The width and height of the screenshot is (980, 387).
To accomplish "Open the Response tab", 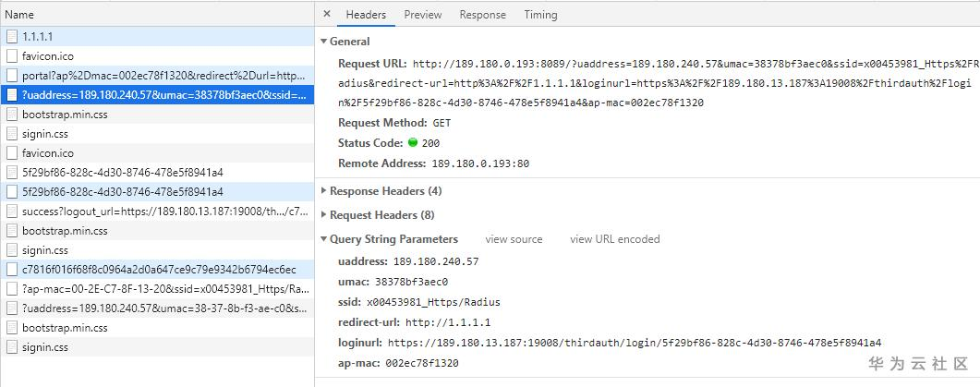I will click(482, 15).
